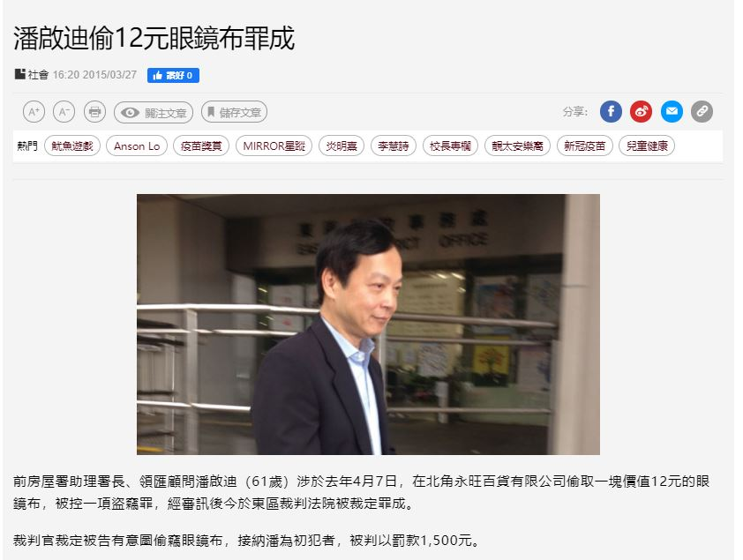743x560 pixels.
Task: Print the article using printer icon
Action: [94, 112]
